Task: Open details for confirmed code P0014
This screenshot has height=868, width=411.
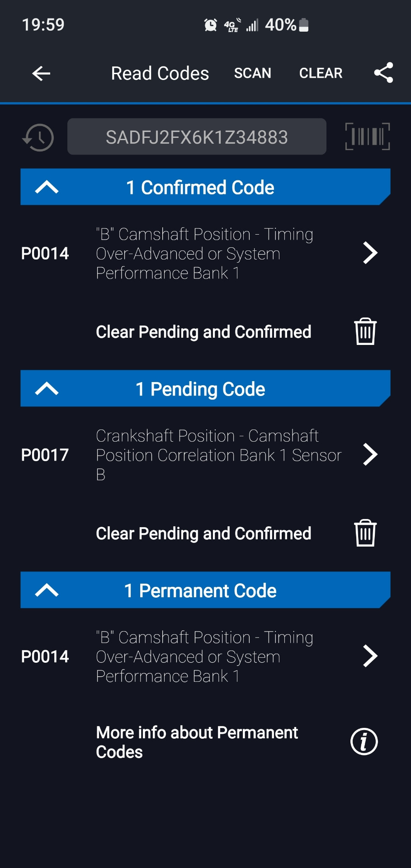Action: click(370, 253)
